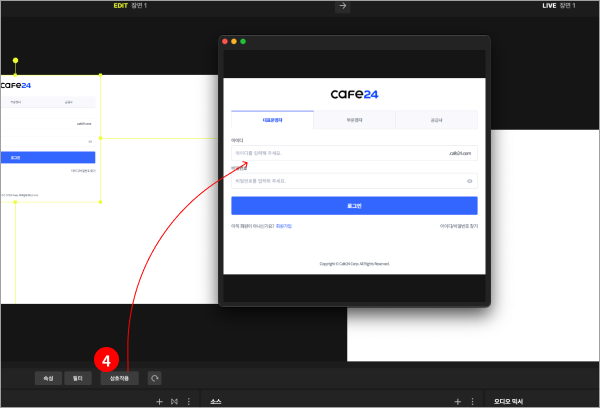This screenshot has height=408, width=600.
Task: Maximize the interaction window with the green button
Action: tap(243, 41)
